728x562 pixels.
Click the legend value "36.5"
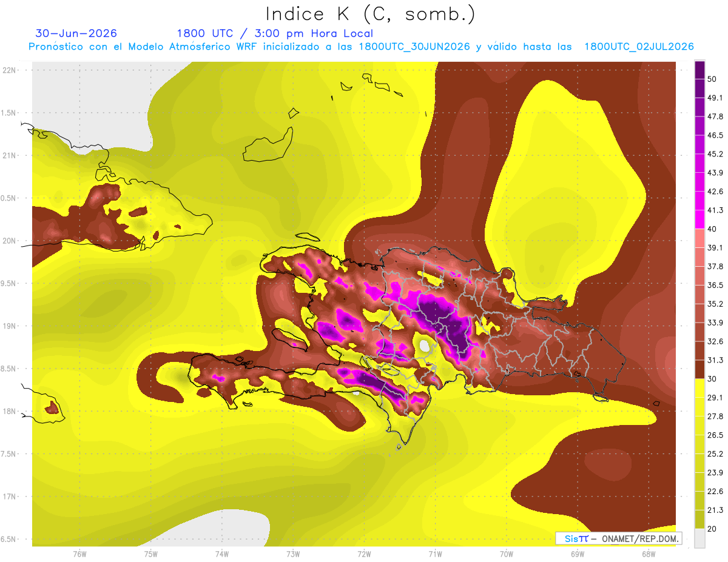tap(715, 285)
